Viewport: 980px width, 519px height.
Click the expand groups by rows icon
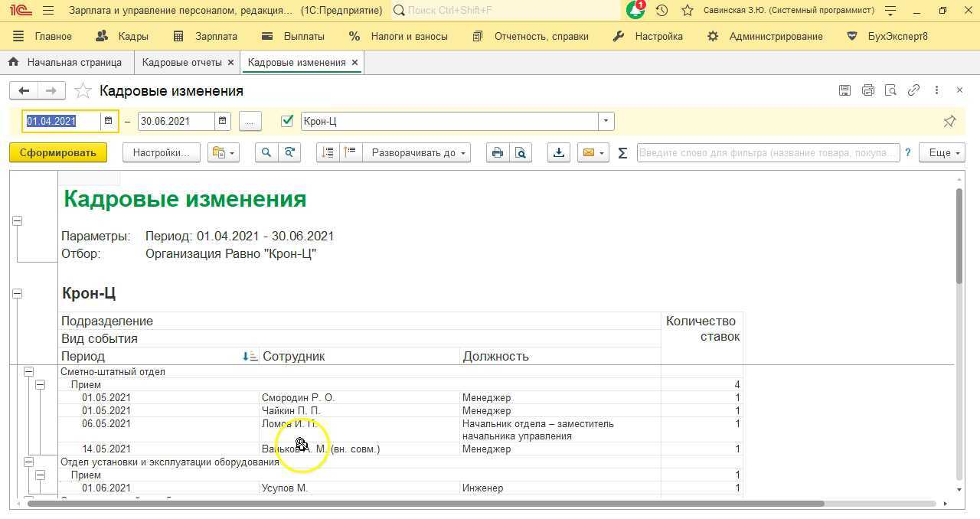(x=327, y=152)
